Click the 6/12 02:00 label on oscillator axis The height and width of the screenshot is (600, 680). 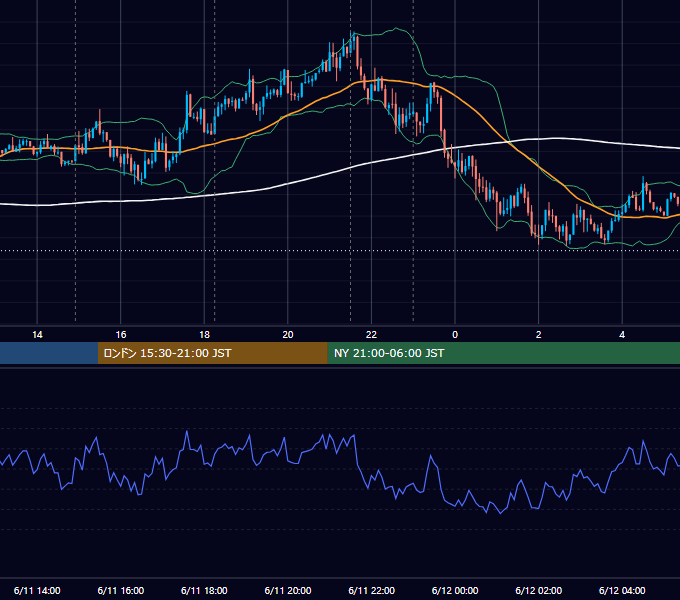coord(539,590)
